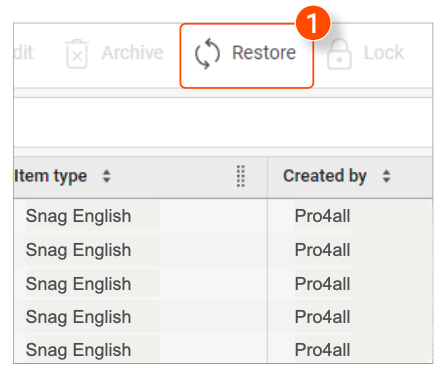The width and height of the screenshot is (443, 371).
Task: Sort by Created by column arrows
Action: tap(386, 176)
